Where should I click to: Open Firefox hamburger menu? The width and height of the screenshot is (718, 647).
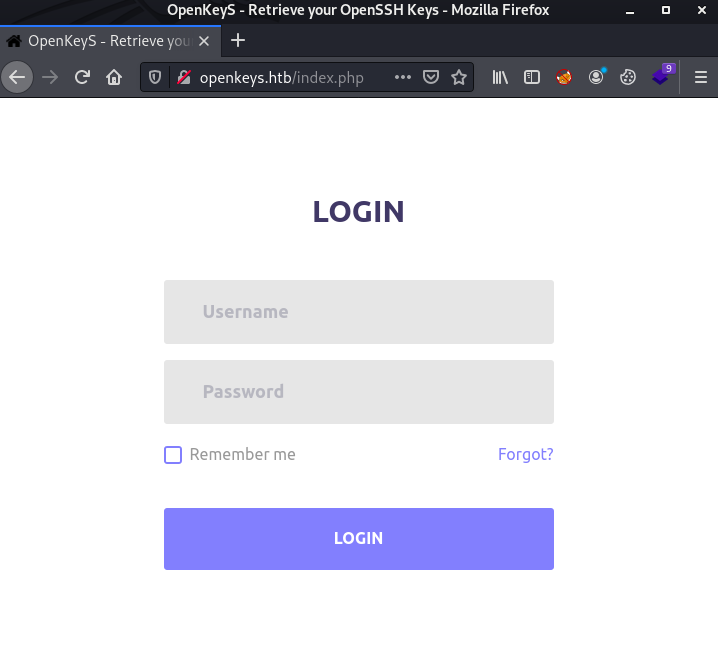(x=701, y=77)
